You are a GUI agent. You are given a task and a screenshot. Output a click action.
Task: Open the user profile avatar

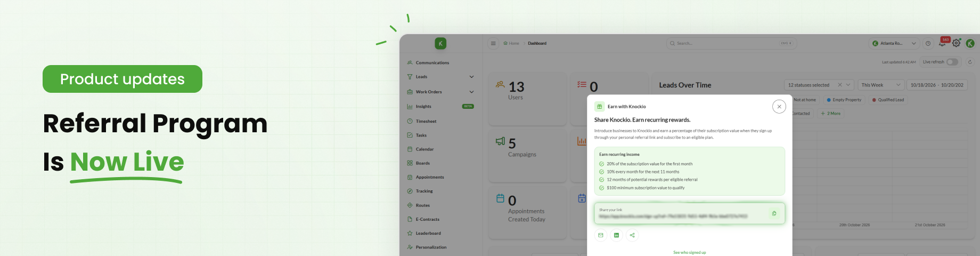(x=970, y=43)
